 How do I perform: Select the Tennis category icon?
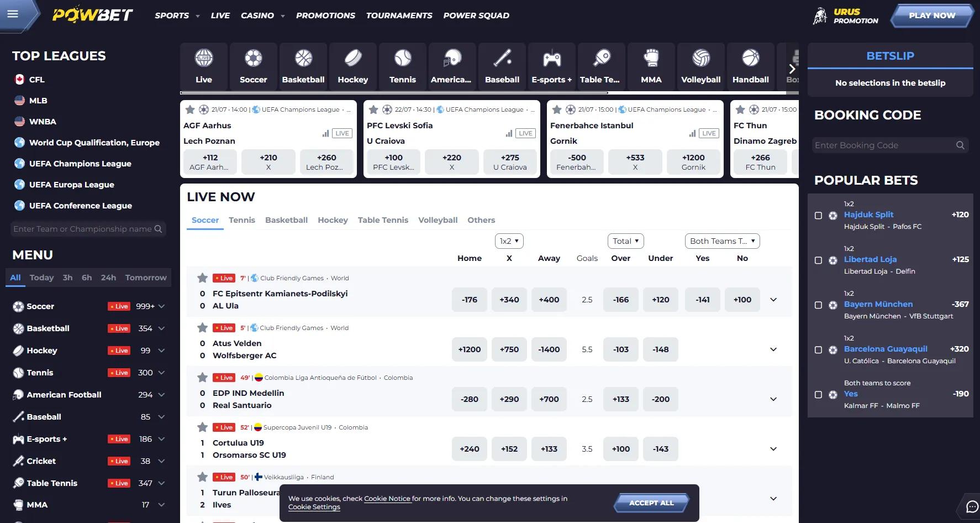tap(403, 58)
